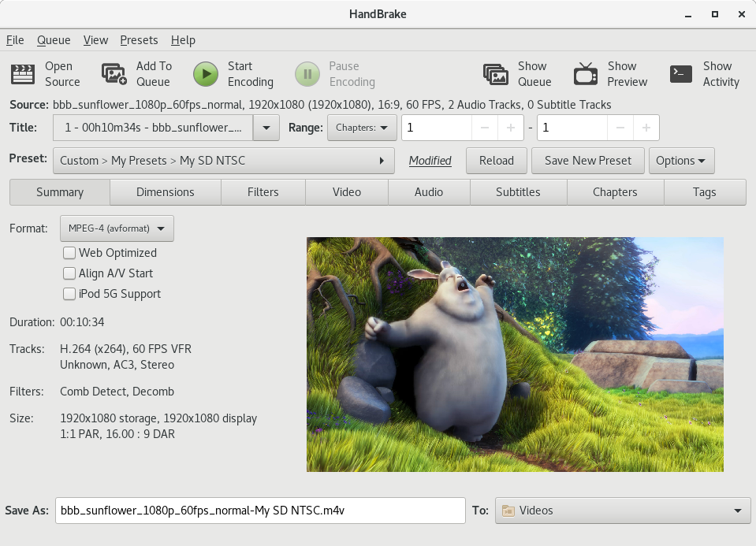
Task: Open the Show Activity terminal icon
Action: [x=681, y=74]
